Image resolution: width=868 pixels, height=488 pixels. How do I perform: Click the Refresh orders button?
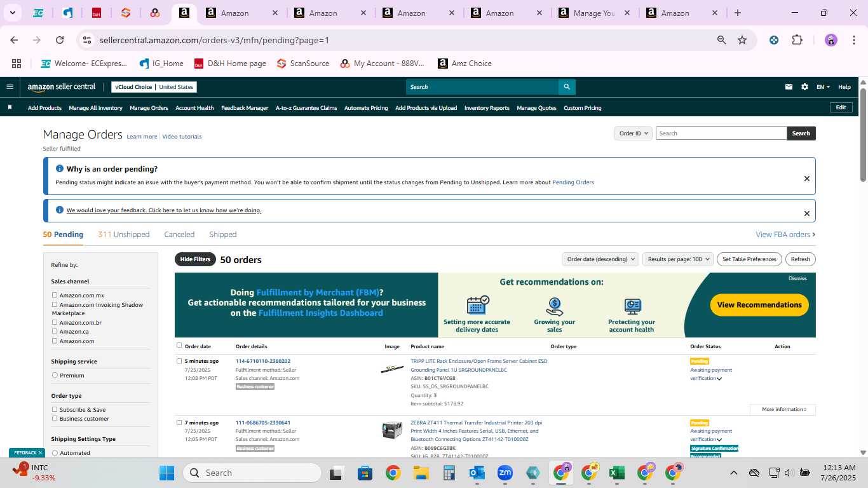tap(801, 259)
